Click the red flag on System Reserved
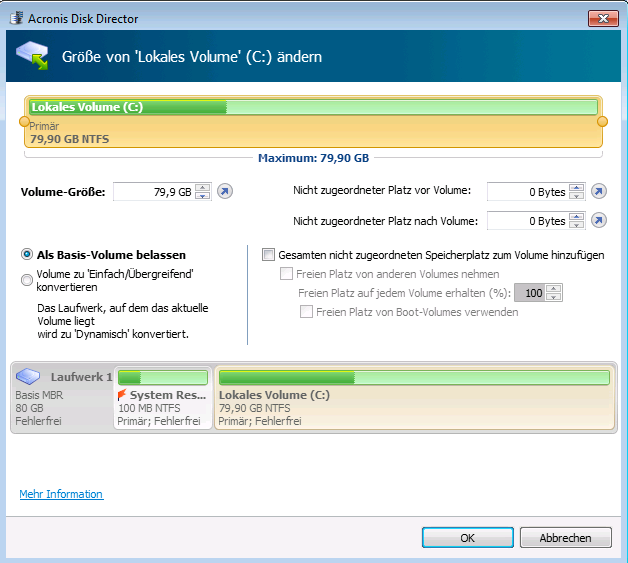628x563 pixels. 122,394
